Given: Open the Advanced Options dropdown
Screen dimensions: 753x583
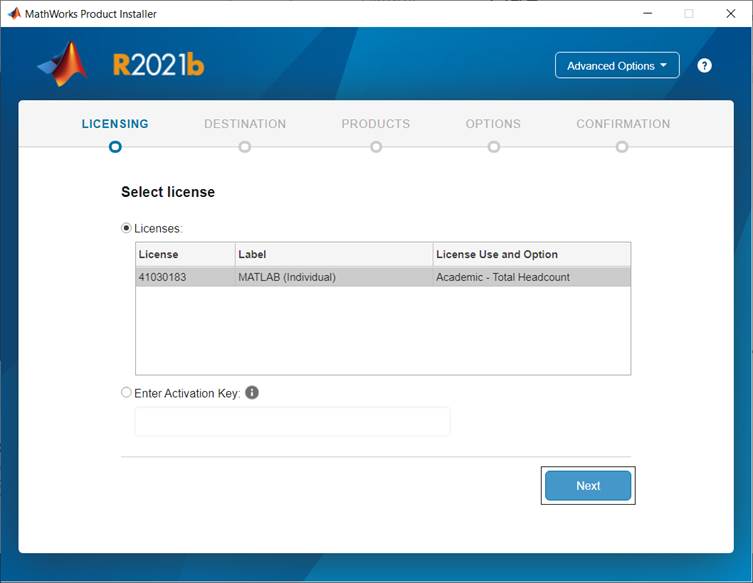Looking at the screenshot, I should coord(617,65).
